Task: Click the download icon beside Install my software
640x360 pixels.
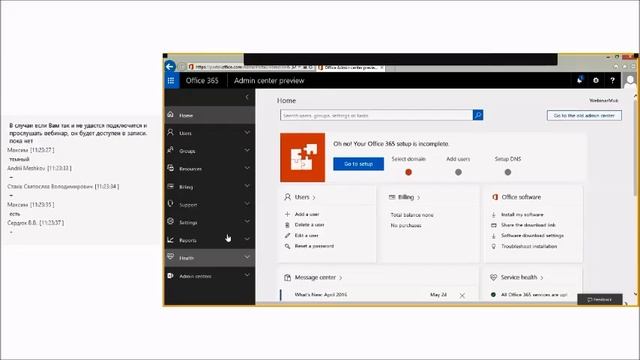Action: pos(493,214)
